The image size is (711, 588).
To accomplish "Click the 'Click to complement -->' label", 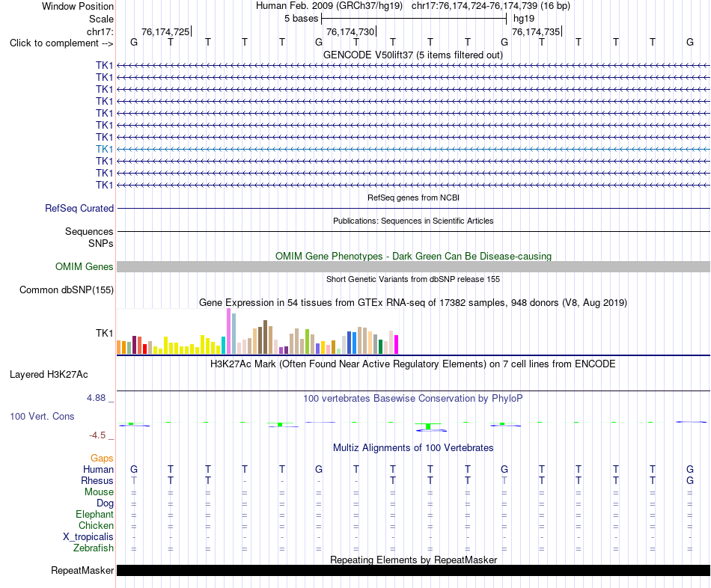I will [61, 43].
